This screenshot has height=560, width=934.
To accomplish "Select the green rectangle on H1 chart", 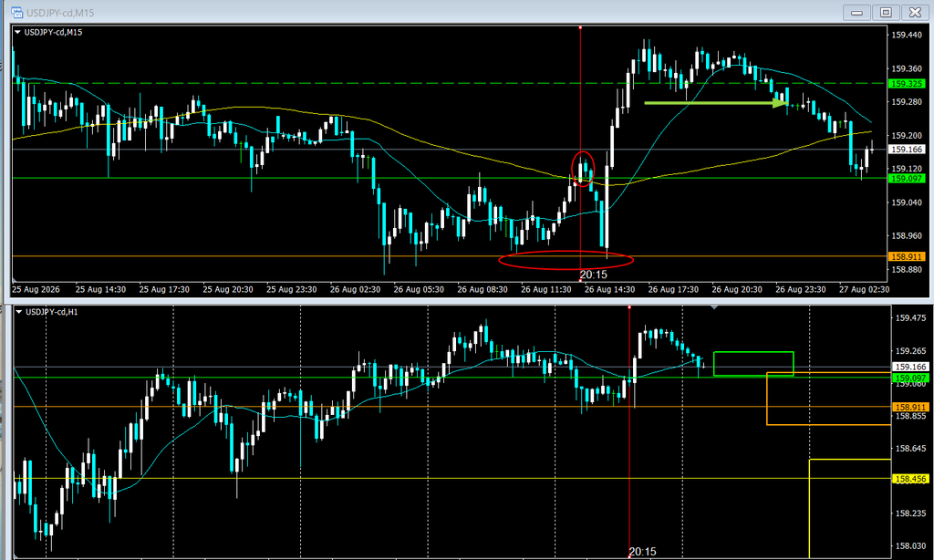I will tap(753, 364).
